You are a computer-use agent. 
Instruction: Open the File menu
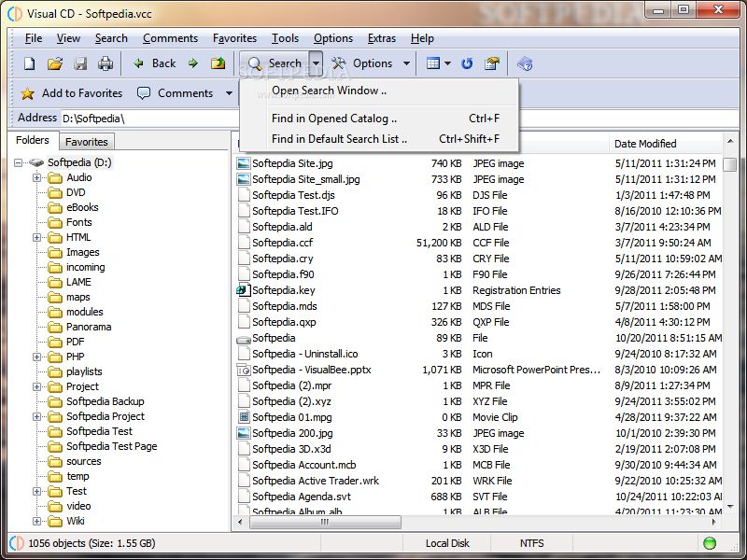34,38
